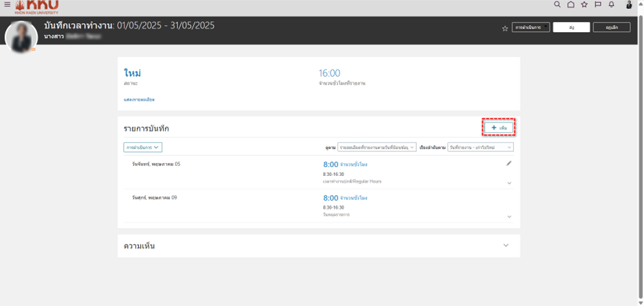
Task: Open the header การดำเนินการ actions dropdown
Action: click(530, 28)
